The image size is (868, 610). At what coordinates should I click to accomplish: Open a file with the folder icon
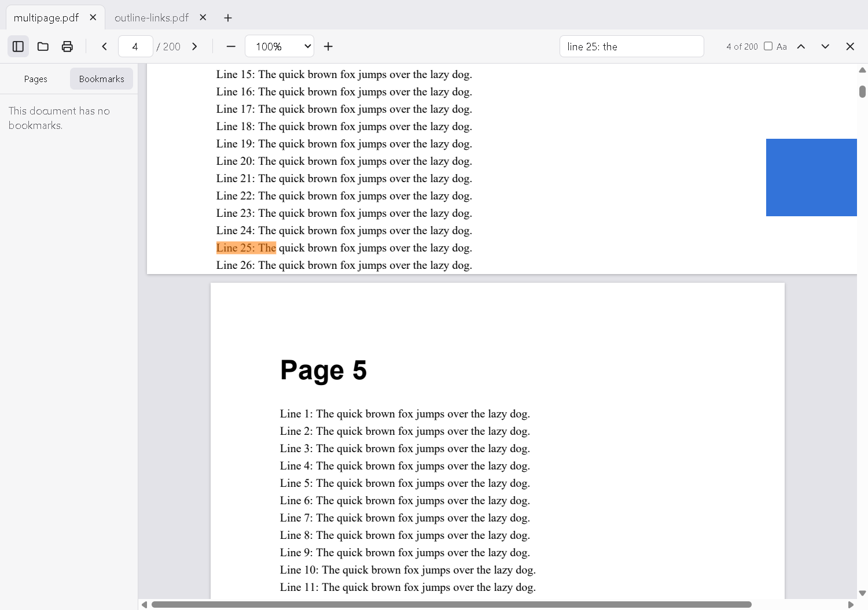tap(43, 46)
